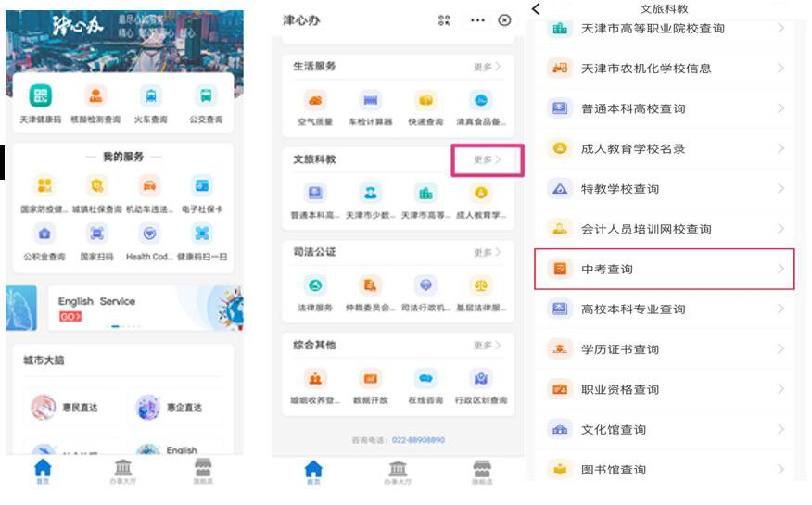Open 清真食品 icon under 生活服务
This screenshot has width=812, height=505.
(x=480, y=100)
